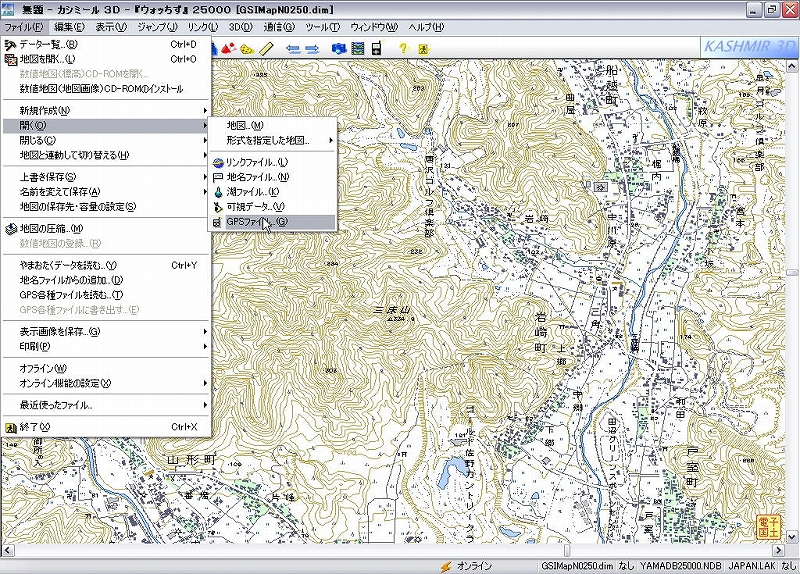Choose 終了 with the exit icon
The image size is (800, 574).
106,427
